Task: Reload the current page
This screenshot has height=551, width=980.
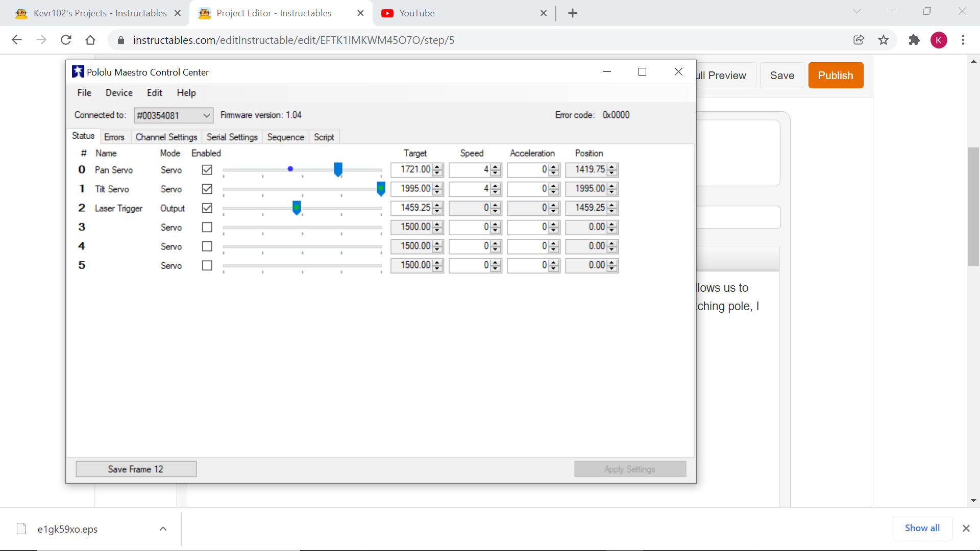Action: coord(66,40)
